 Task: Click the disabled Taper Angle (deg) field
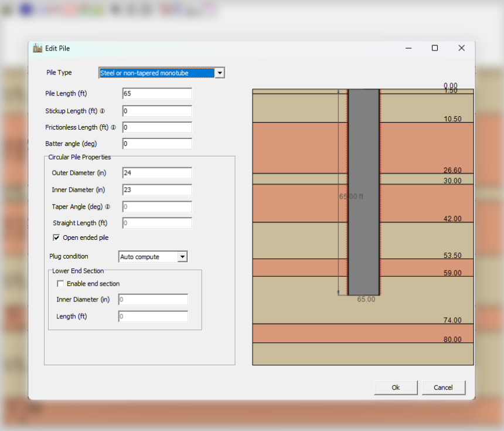point(157,206)
